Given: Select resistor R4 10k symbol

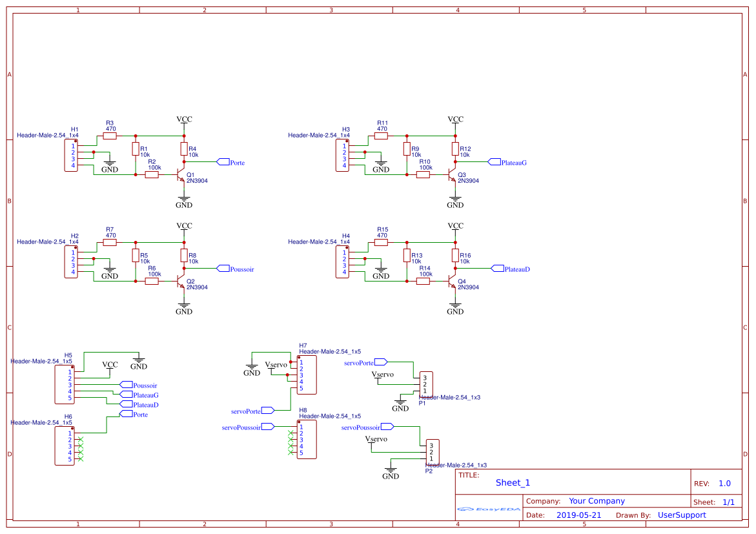Looking at the screenshot, I should [184, 149].
